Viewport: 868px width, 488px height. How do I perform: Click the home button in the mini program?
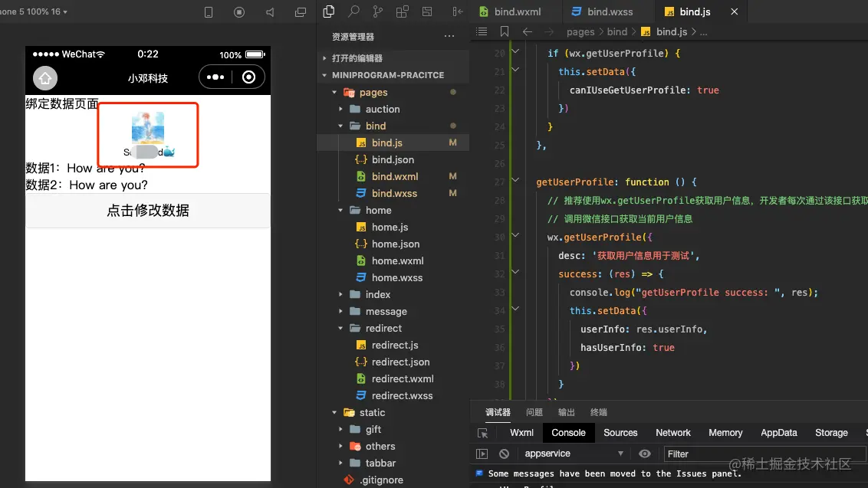click(x=45, y=78)
